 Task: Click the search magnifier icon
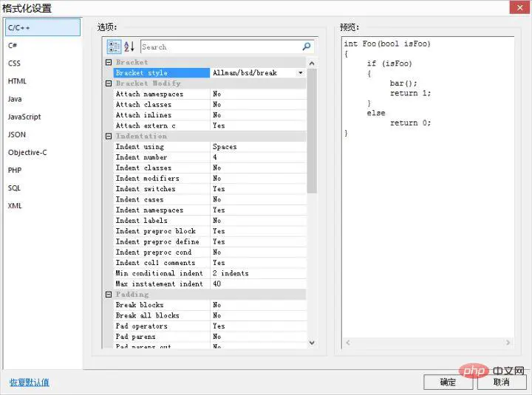click(x=307, y=47)
